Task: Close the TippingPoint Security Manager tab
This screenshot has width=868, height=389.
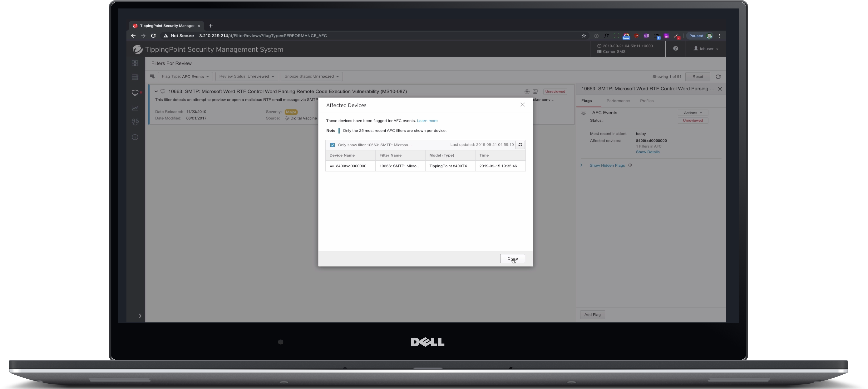Action: (199, 26)
